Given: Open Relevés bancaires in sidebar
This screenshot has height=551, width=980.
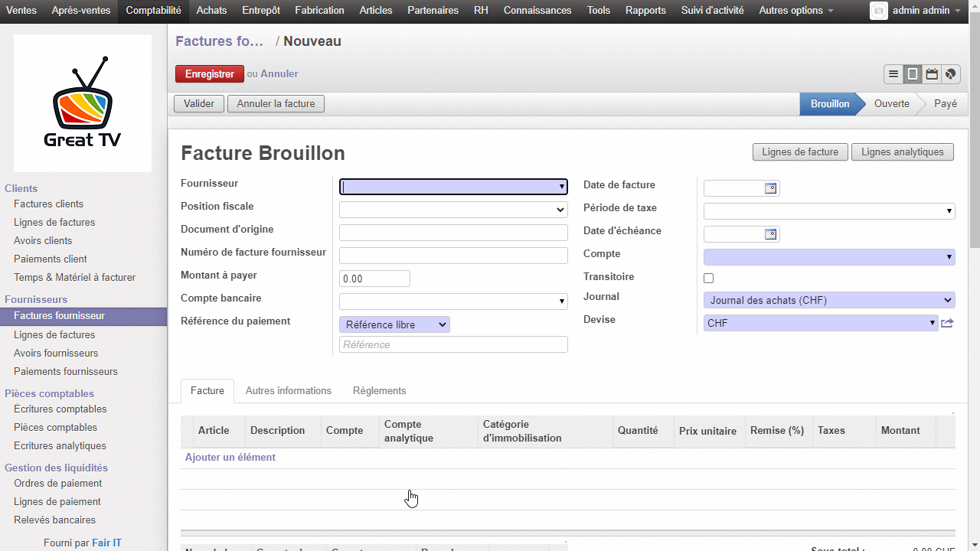Looking at the screenshot, I should coord(54,520).
